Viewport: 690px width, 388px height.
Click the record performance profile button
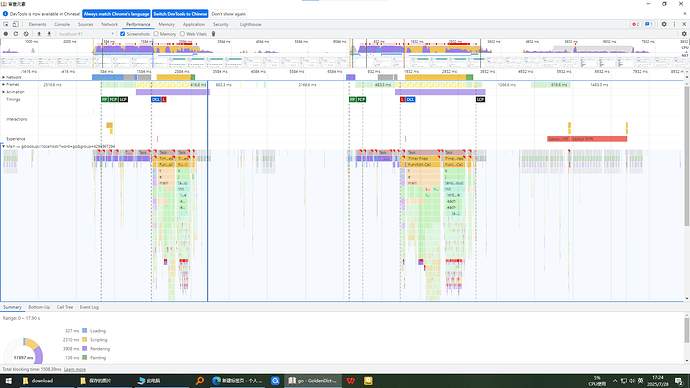6,34
